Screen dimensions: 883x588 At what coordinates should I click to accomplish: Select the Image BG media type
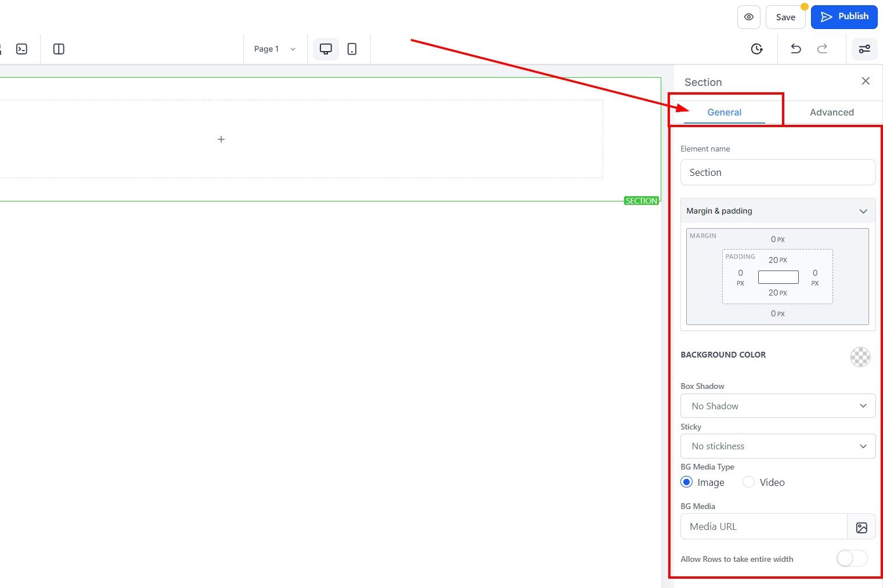point(687,482)
